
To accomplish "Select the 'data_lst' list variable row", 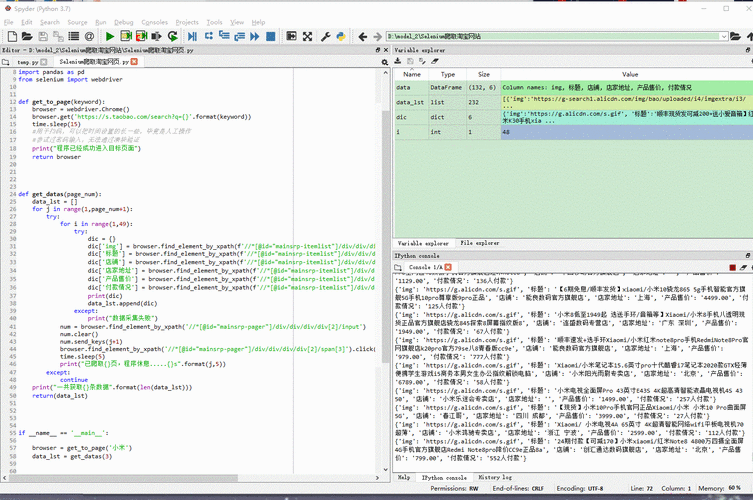I will click(x=573, y=102).
